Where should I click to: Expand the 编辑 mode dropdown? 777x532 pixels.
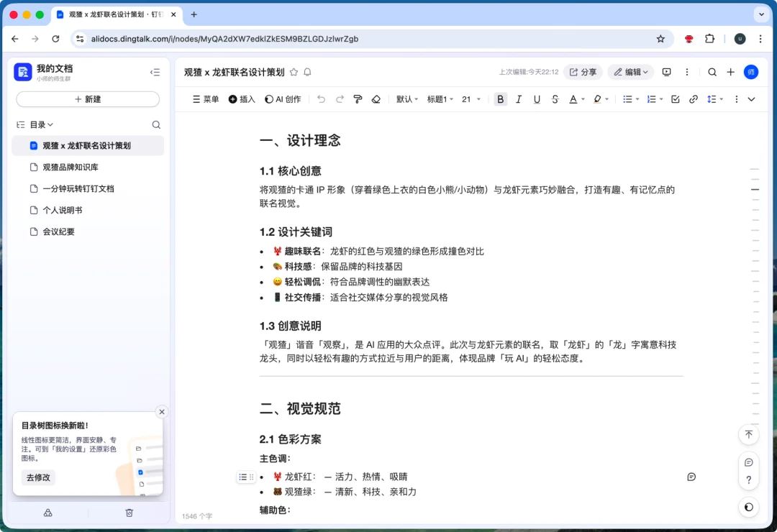(629, 72)
